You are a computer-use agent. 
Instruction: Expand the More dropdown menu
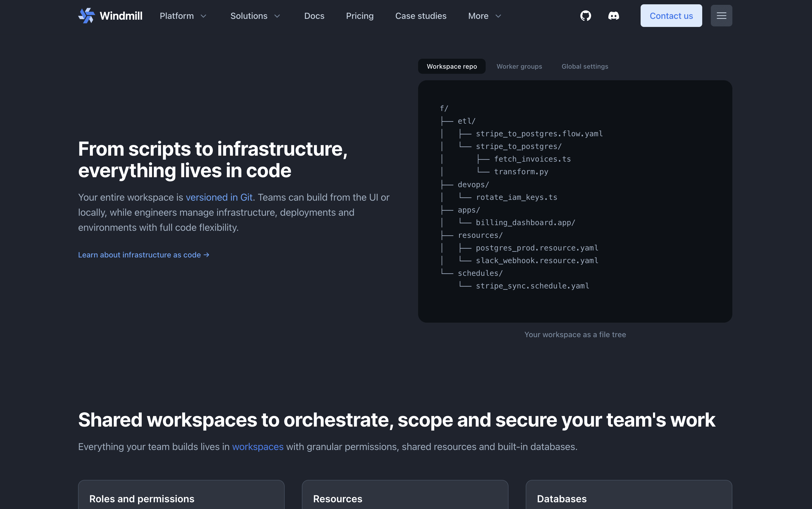point(485,16)
